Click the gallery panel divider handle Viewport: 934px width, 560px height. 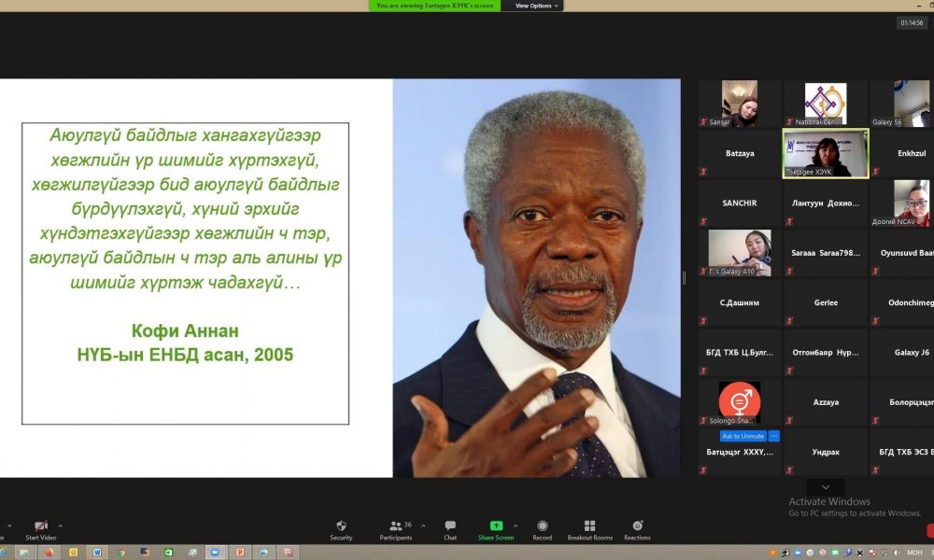[684, 278]
